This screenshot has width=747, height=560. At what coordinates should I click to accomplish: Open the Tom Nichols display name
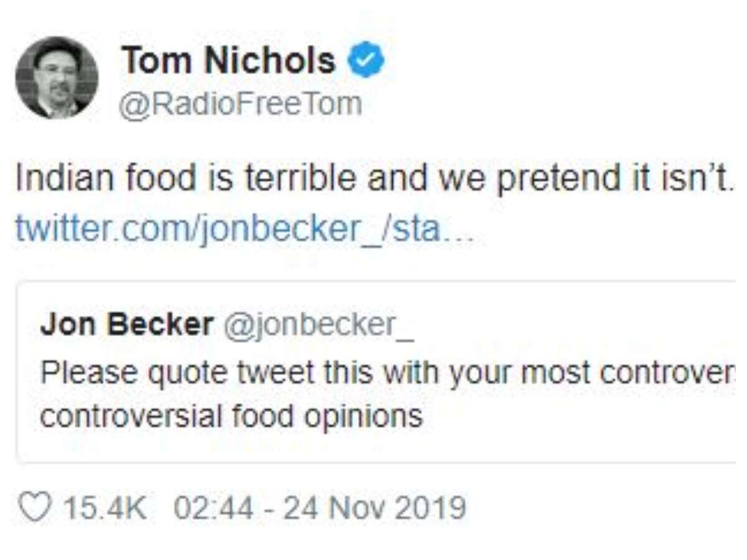[228, 61]
